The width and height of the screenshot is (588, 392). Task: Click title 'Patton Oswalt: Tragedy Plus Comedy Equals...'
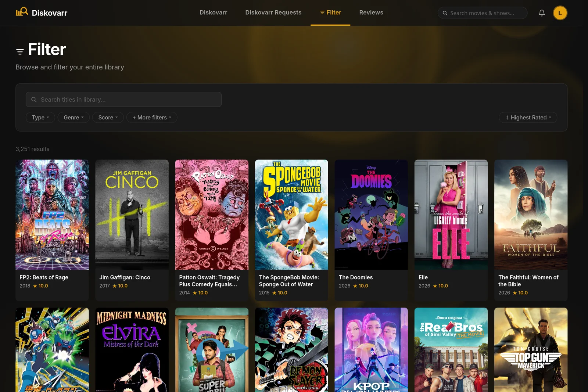(x=209, y=281)
